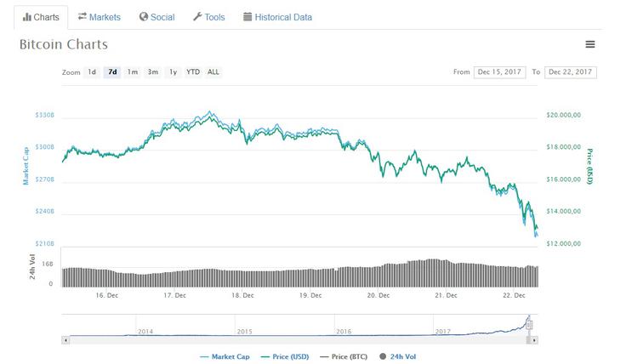Click the 16B volume axis label
Image resolution: width=626 pixels, height=364 pixels.
pyautogui.click(x=48, y=264)
